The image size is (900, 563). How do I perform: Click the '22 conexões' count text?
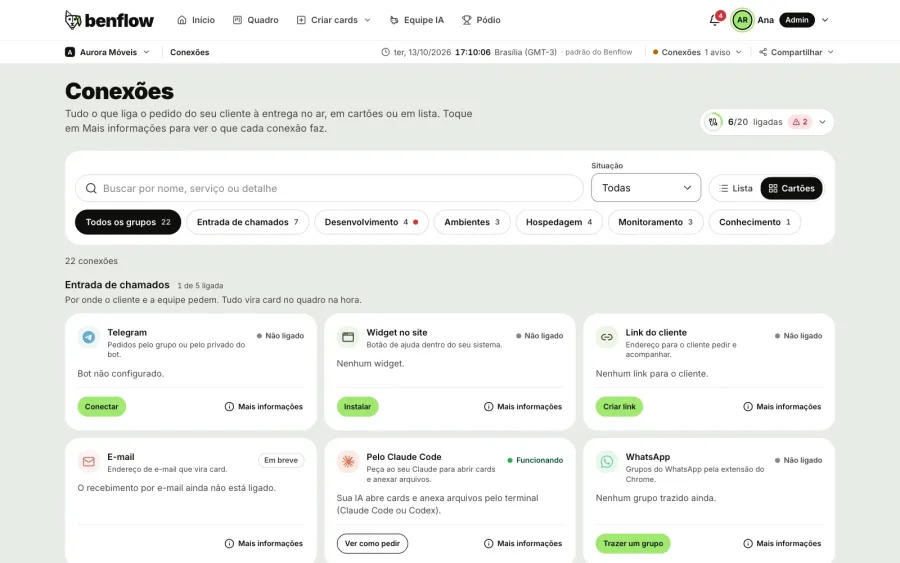point(91,261)
